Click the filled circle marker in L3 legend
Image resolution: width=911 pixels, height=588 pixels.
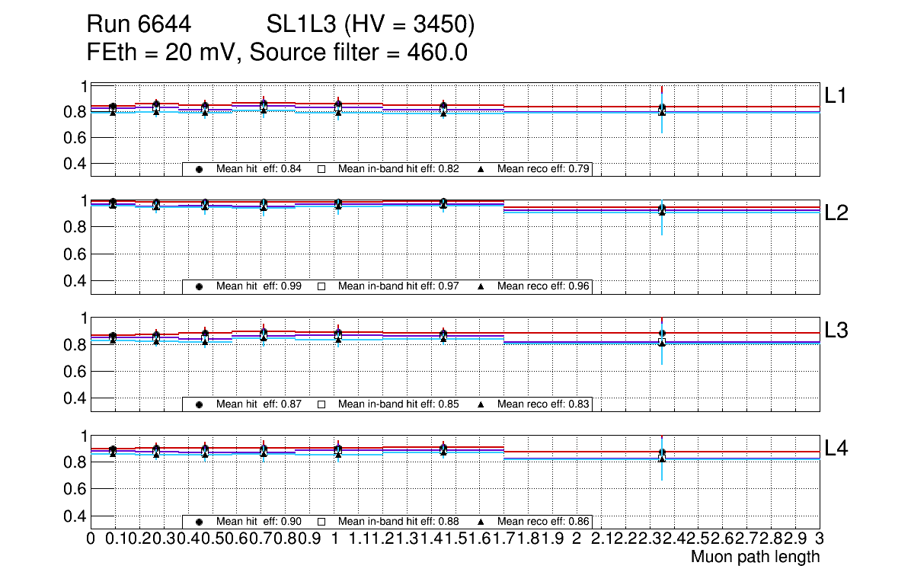(199, 404)
